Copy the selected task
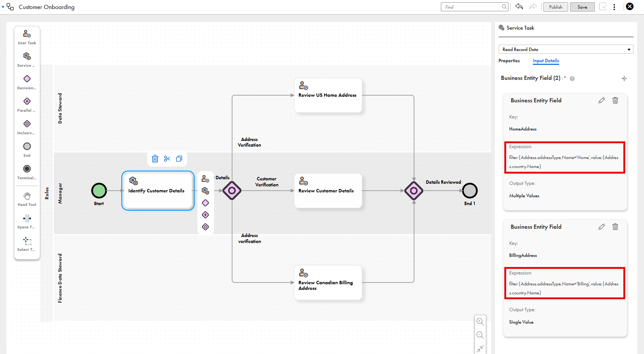644x354 pixels. 179,159
